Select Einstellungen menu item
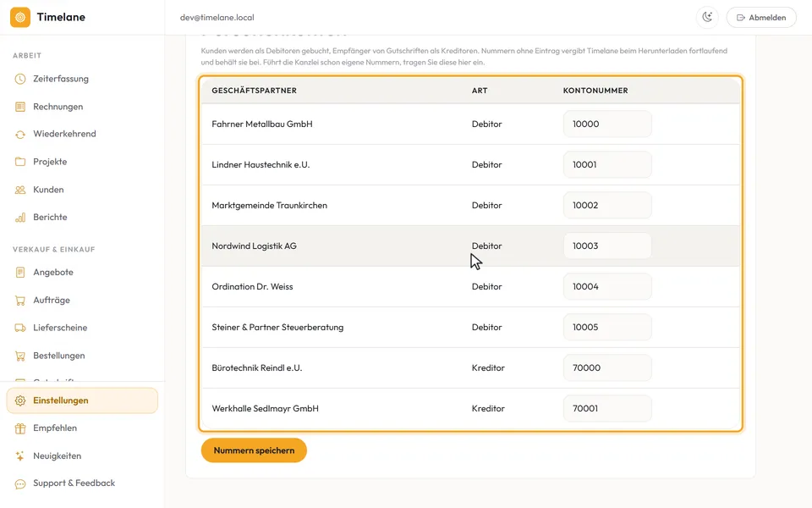Screen dimensions: 812x508 pos(82,400)
